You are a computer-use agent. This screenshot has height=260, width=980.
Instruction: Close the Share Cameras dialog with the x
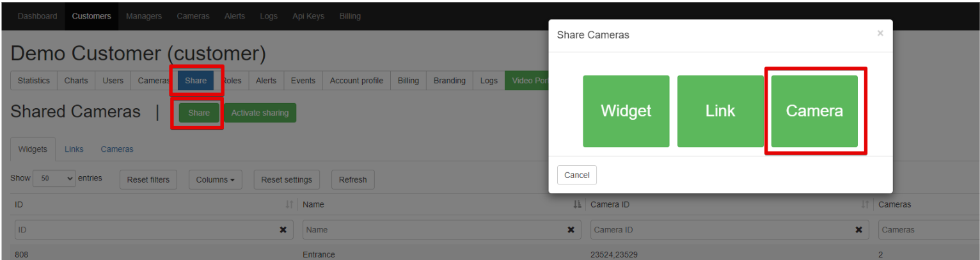(x=880, y=33)
